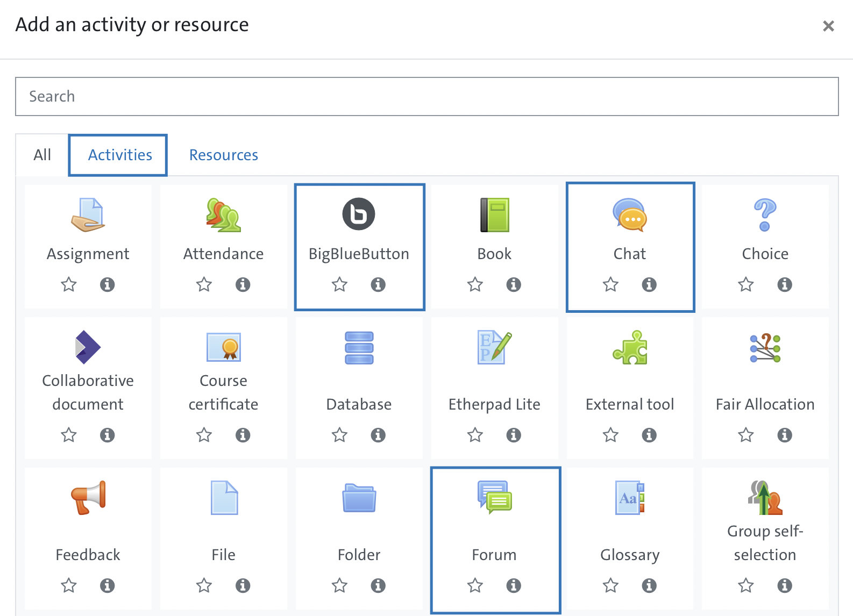853x616 pixels.
Task: Open info for Chat
Action: click(649, 284)
